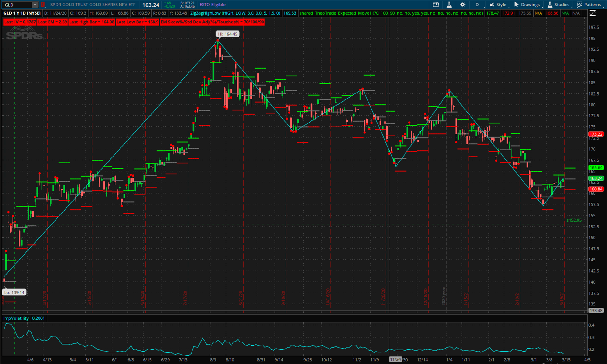This screenshot has height=364, width=607.
Task: Click the shared_TheoTrade_Expected_Move1 study label
Action: pyautogui.click(x=391, y=13)
